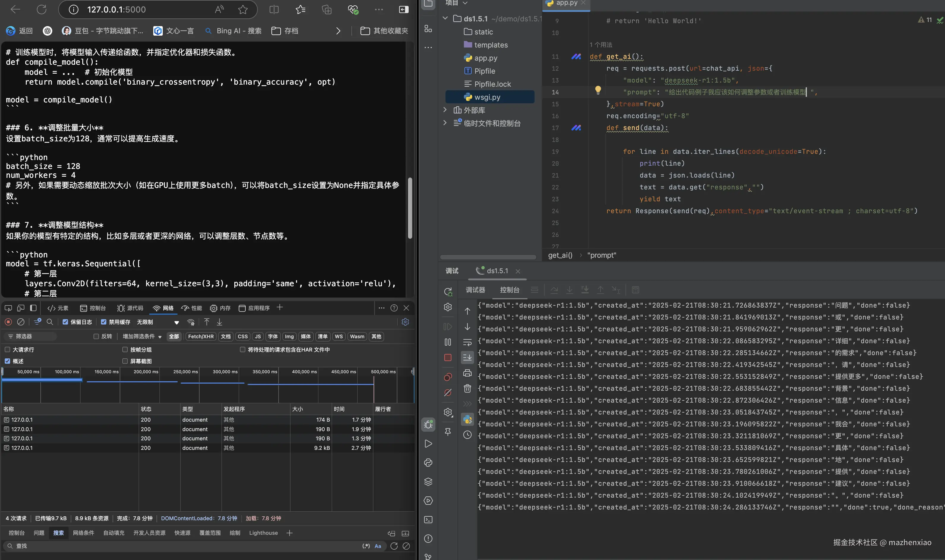Uncheck the 保留日志 checkbox
This screenshot has height=560, width=945.
tap(65, 322)
